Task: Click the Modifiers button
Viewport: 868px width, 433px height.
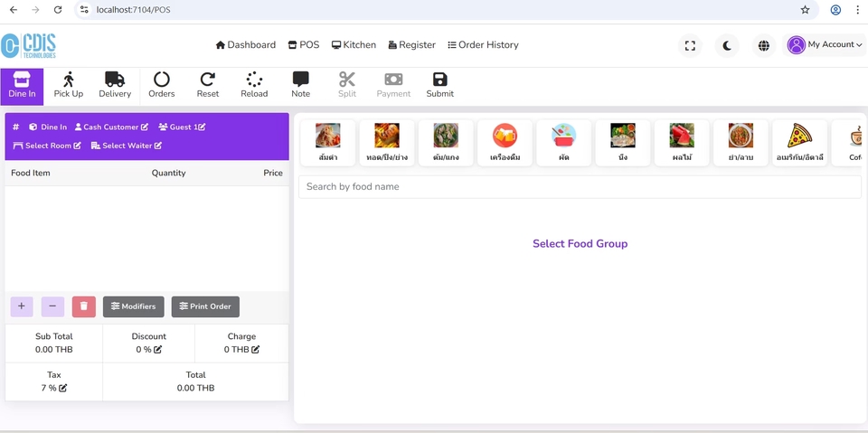Action: pos(133,306)
